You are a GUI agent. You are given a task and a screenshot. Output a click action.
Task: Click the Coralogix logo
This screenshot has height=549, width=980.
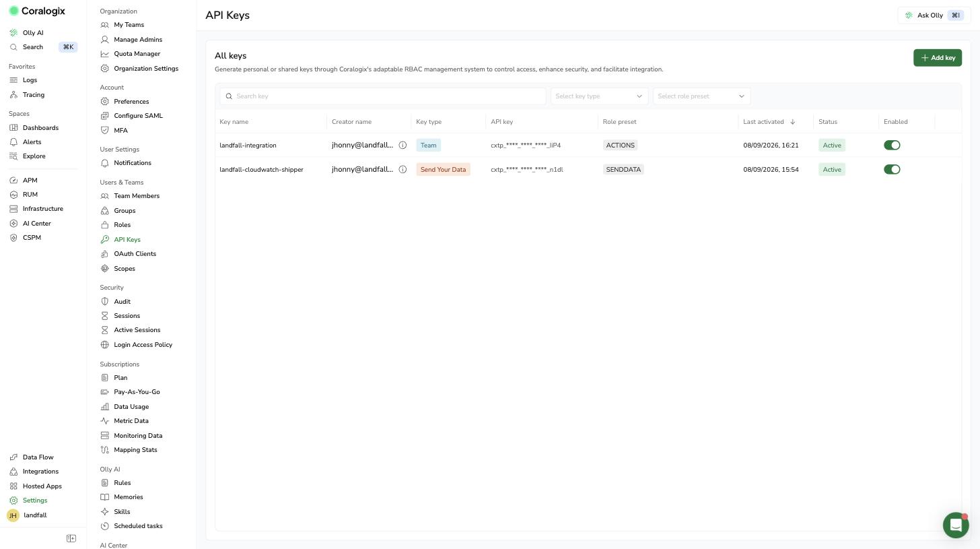pyautogui.click(x=37, y=11)
